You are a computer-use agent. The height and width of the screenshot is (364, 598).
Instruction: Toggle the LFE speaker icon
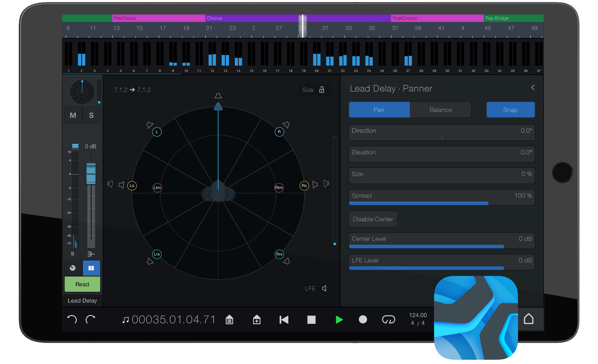[x=324, y=288]
